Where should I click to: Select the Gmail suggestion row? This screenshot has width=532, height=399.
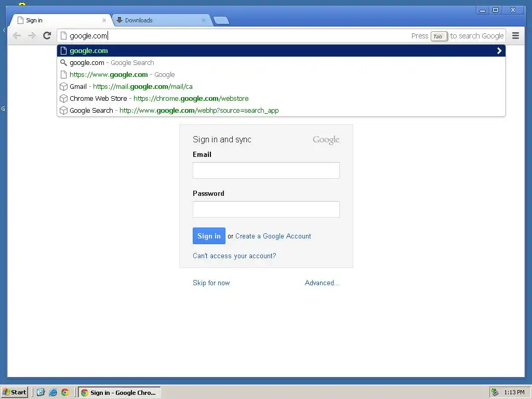pos(281,87)
